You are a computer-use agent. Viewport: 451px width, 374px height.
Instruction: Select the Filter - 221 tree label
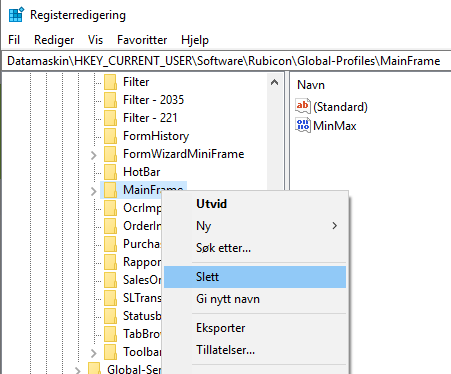coord(150,118)
